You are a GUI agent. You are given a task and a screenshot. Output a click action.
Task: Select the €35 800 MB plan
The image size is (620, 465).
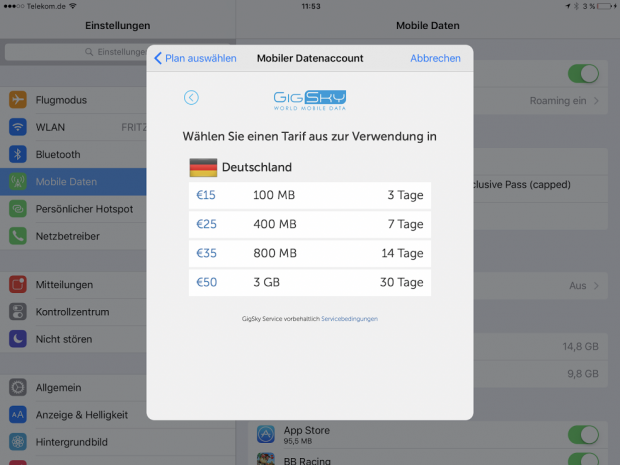[x=310, y=253]
